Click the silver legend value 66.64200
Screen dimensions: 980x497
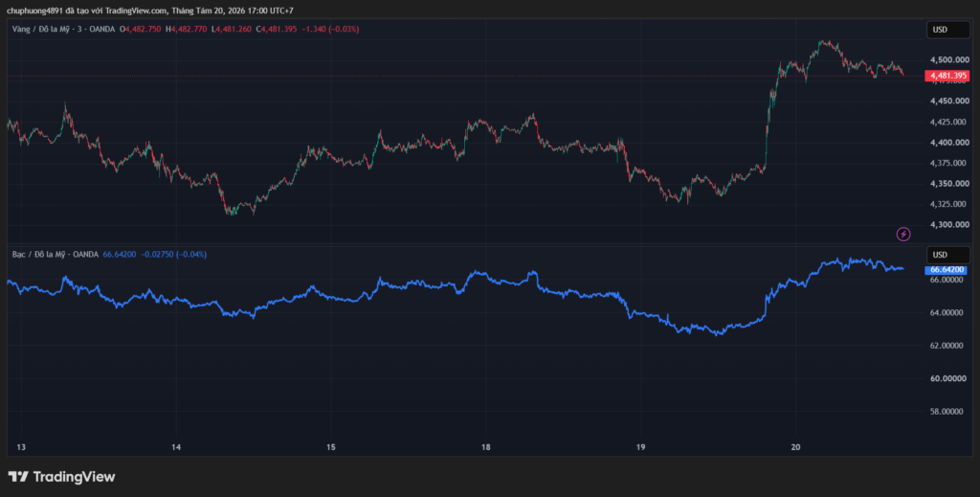[120, 255]
